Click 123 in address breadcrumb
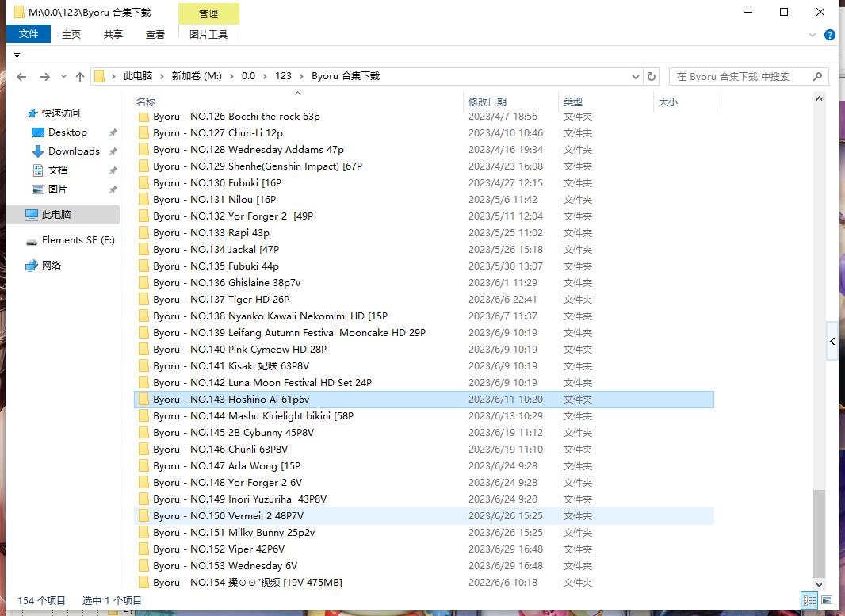 [283, 76]
